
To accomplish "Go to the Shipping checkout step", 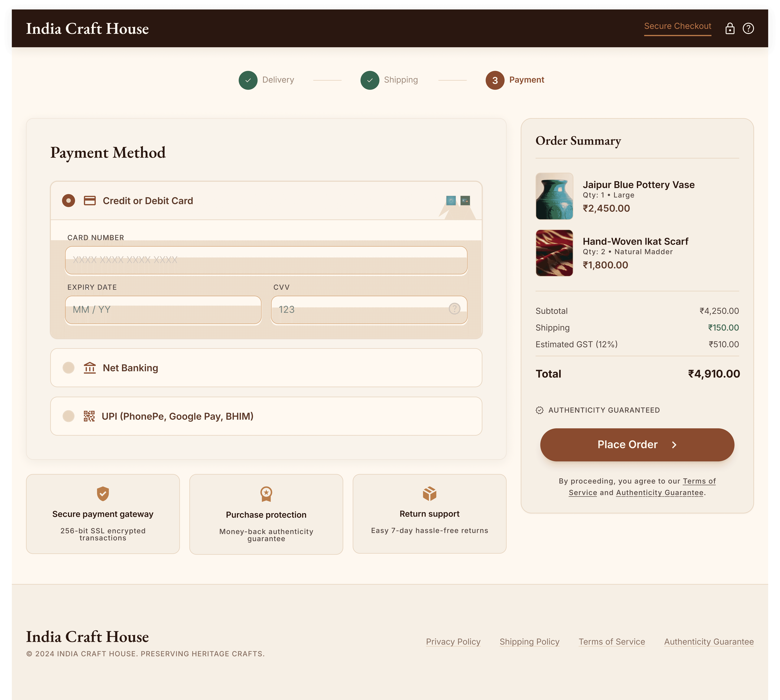I will (x=401, y=80).
